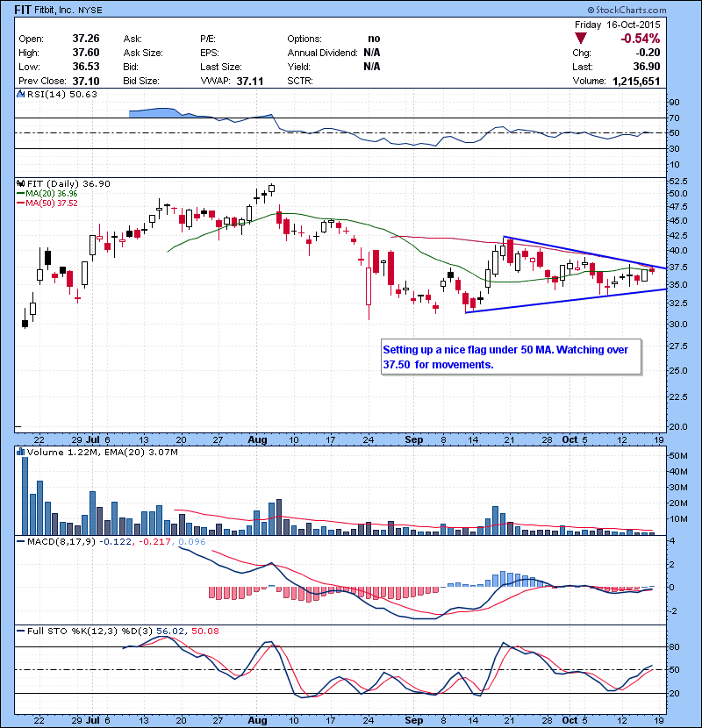Click the 50M volume axis label

(677, 456)
